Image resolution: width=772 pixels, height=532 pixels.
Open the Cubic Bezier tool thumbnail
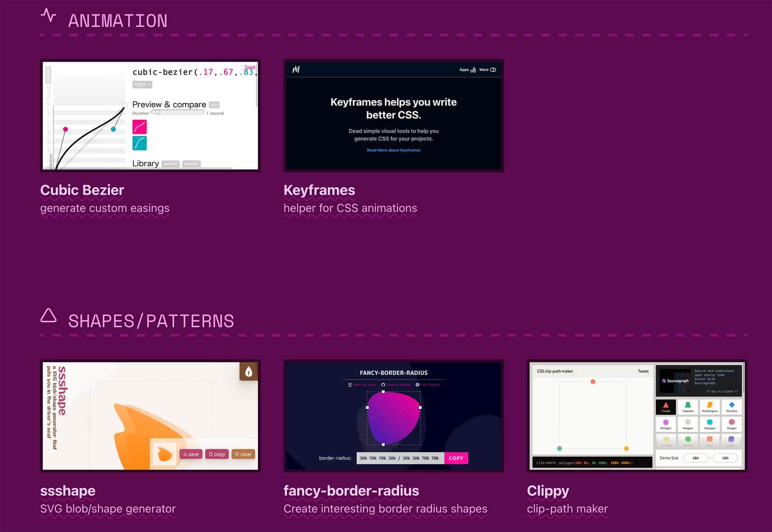point(150,116)
